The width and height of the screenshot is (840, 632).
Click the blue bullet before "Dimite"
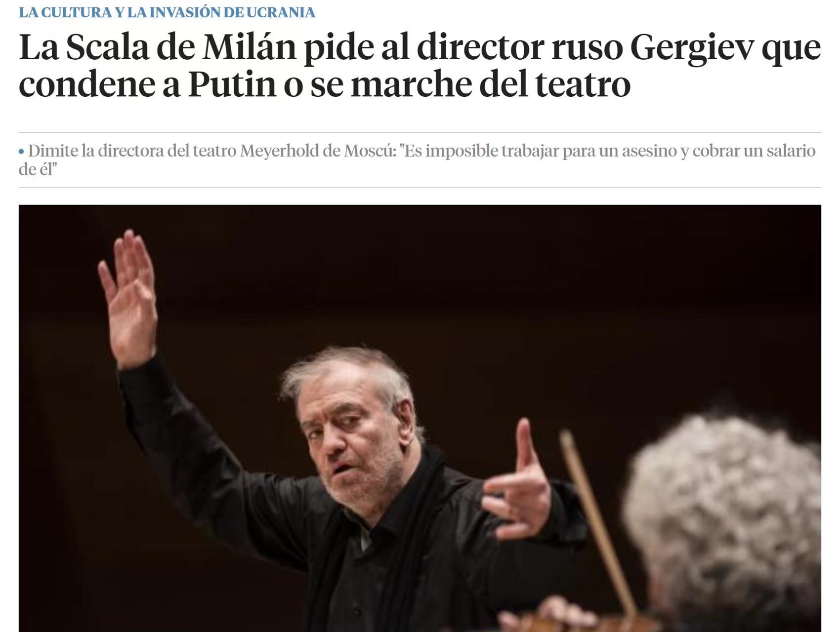pos(21,152)
